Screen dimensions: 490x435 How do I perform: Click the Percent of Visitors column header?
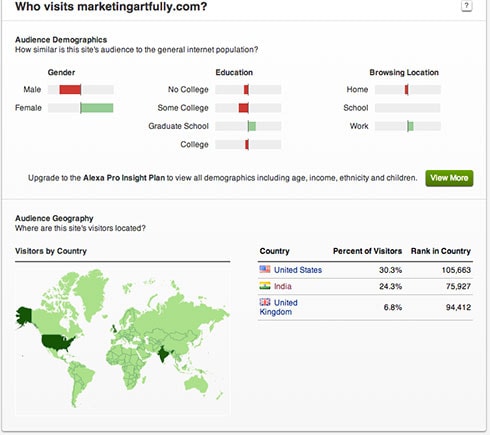click(x=367, y=251)
